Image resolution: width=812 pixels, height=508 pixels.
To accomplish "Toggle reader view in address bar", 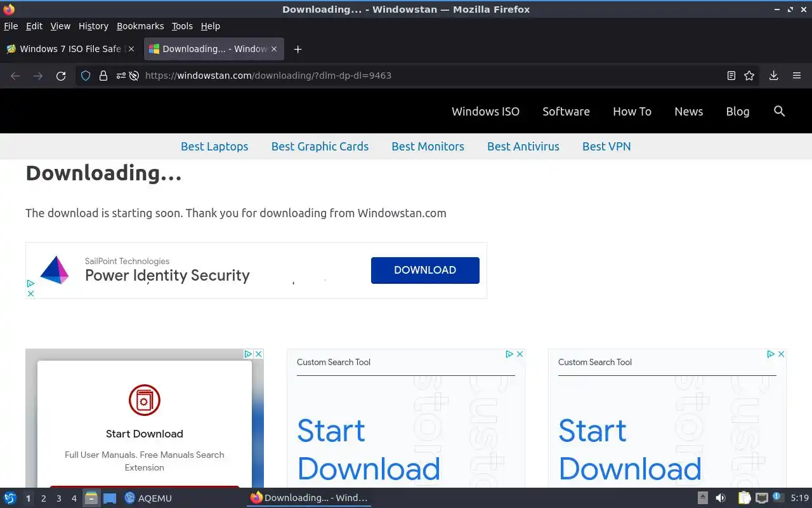I will pyautogui.click(x=731, y=76).
